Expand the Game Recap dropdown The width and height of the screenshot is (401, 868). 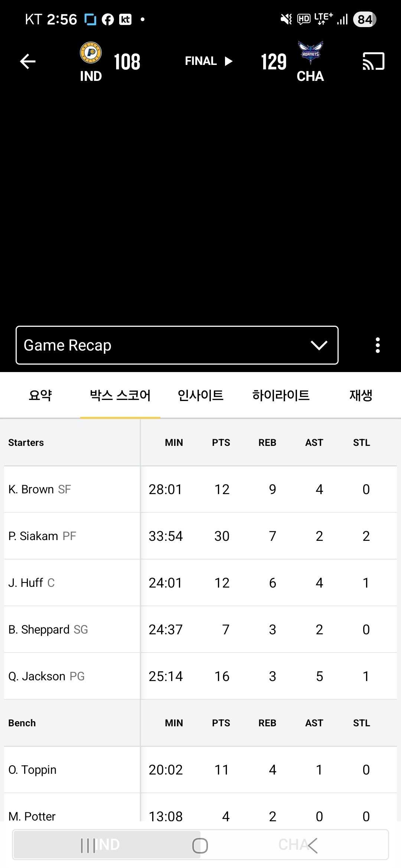tap(177, 345)
